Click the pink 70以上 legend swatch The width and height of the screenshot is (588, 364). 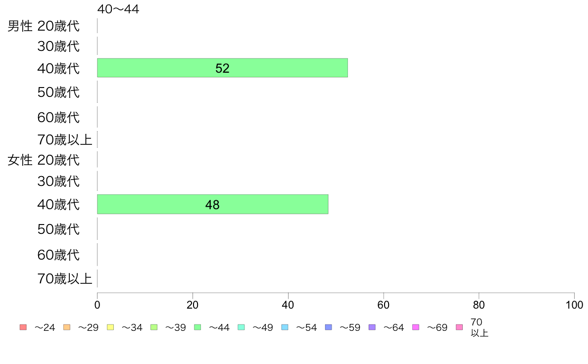click(x=459, y=327)
